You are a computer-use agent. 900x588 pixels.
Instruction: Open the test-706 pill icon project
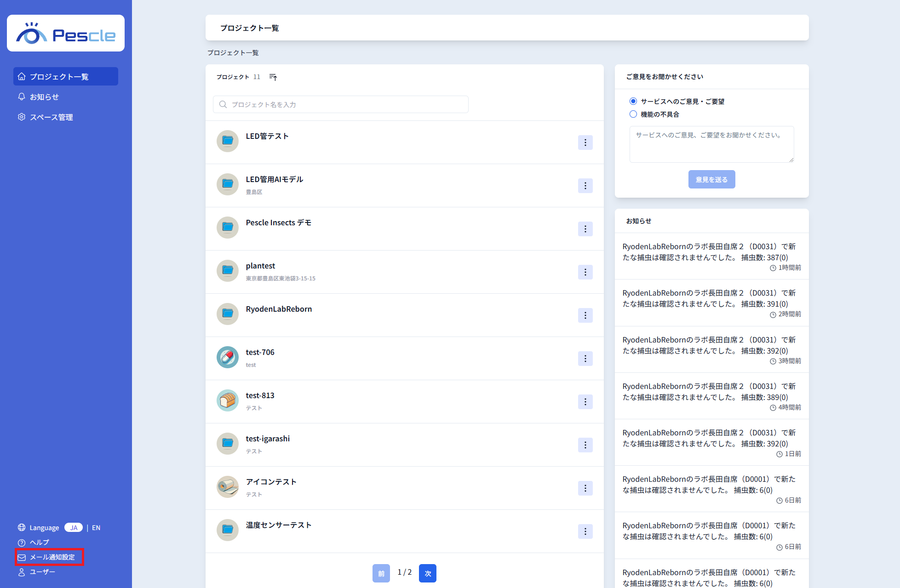click(x=227, y=357)
